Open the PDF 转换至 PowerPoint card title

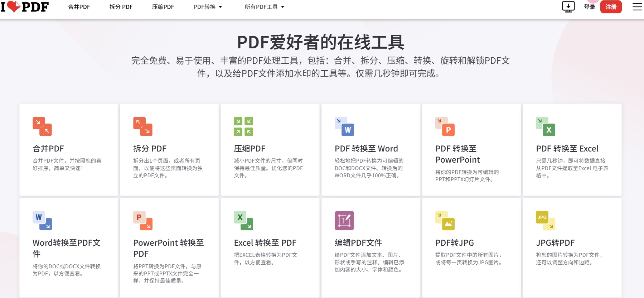point(457,154)
